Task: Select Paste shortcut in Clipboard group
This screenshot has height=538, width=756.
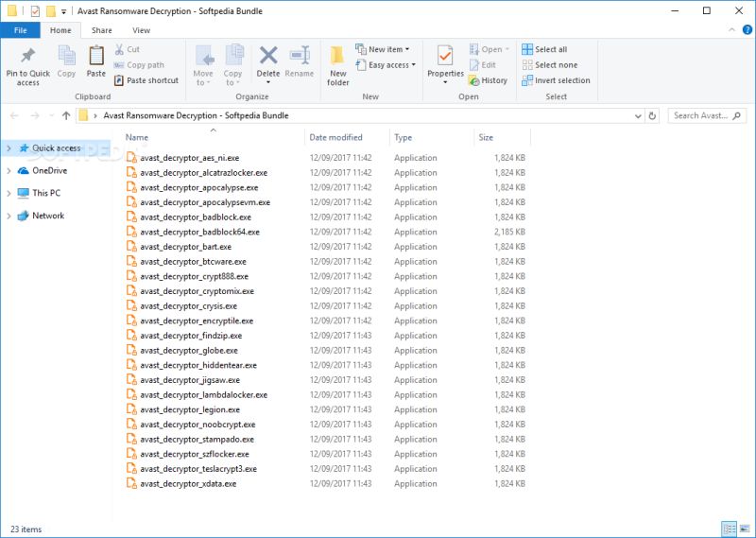Action: 146,80
